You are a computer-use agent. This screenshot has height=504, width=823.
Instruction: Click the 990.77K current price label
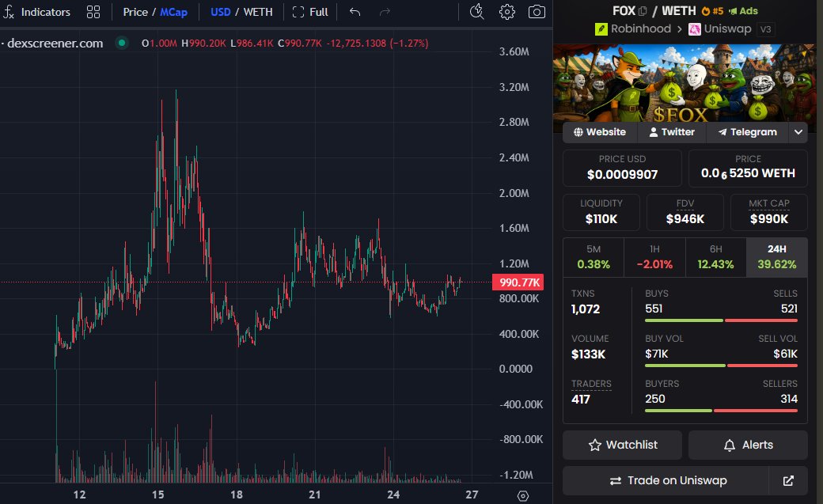click(x=518, y=282)
